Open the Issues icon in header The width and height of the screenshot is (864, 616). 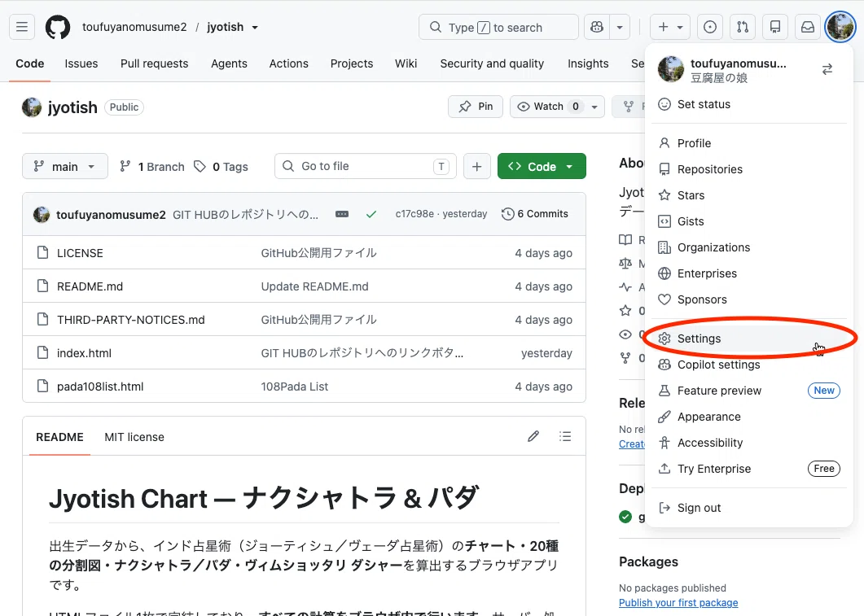click(710, 27)
